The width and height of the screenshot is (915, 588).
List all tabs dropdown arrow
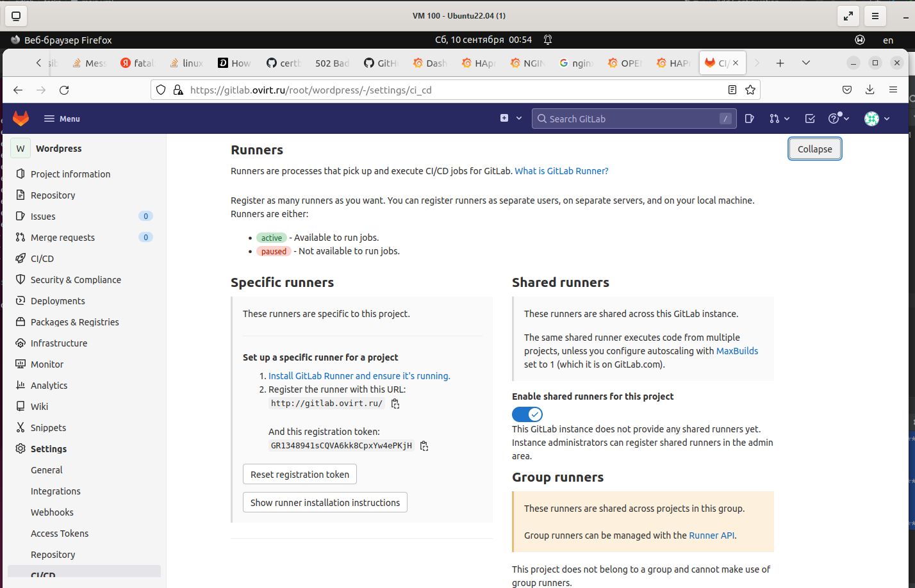coord(806,63)
